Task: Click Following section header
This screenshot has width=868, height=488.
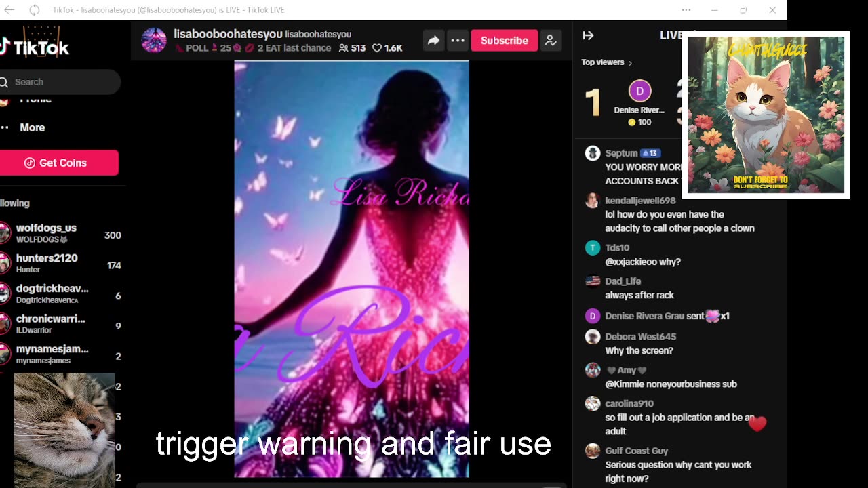Action: click(x=15, y=203)
